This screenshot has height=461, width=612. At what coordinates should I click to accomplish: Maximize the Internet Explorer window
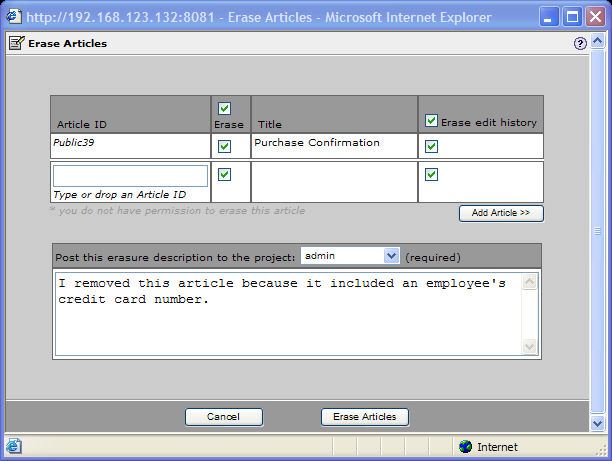point(572,17)
